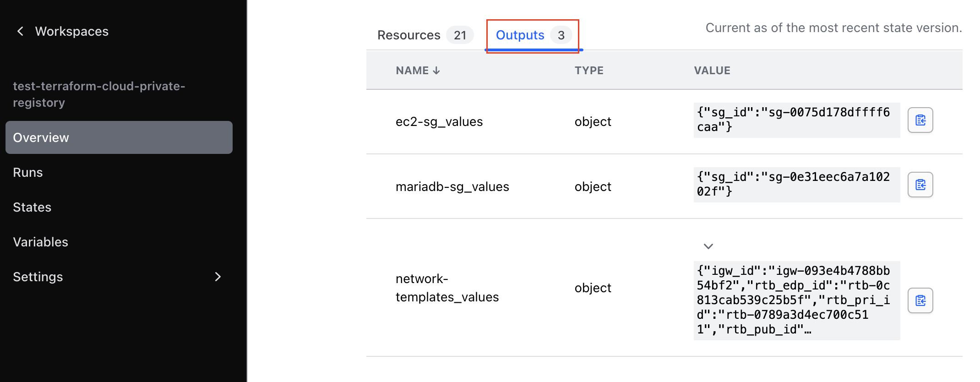Click the back arrow beside Workspaces

click(20, 31)
